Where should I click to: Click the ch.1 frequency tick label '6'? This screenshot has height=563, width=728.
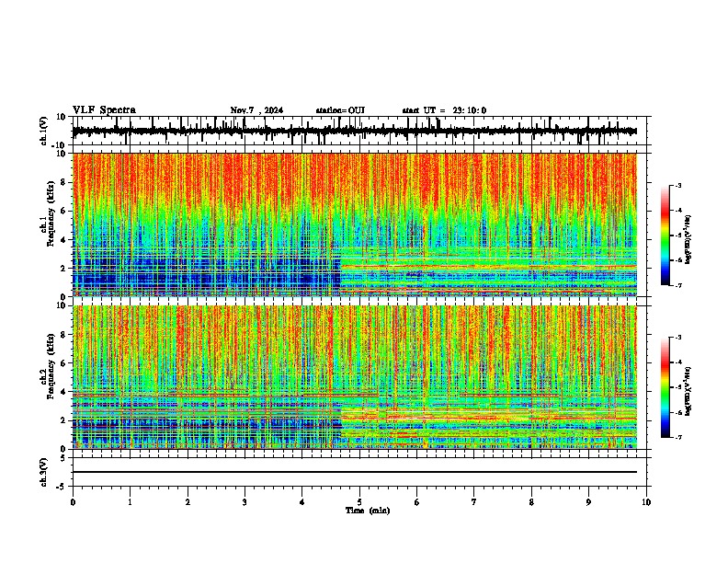(x=64, y=211)
